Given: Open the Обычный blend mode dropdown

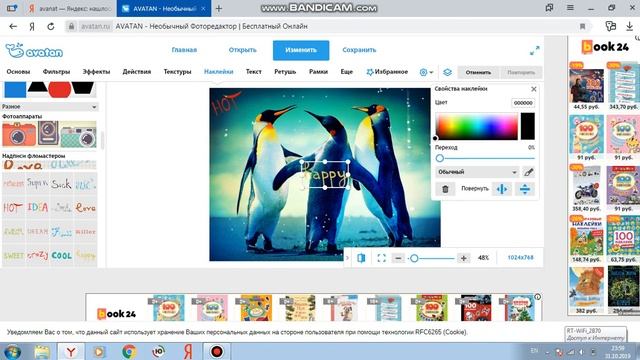Looking at the screenshot, I should pyautogui.click(x=478, y=172).
